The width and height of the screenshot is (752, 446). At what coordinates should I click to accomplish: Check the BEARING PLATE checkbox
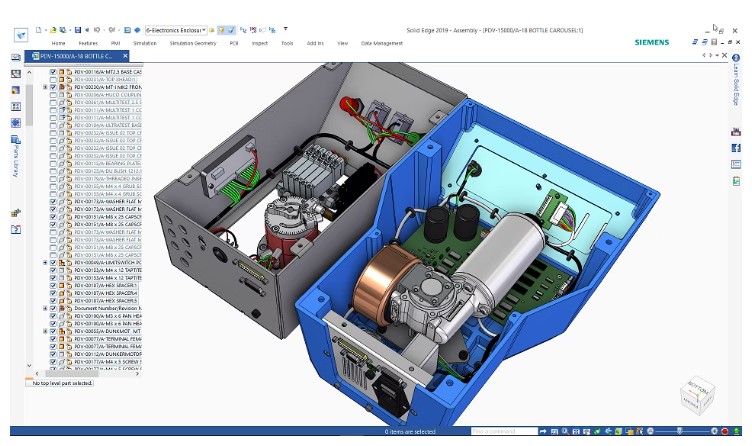pos(53,164)
